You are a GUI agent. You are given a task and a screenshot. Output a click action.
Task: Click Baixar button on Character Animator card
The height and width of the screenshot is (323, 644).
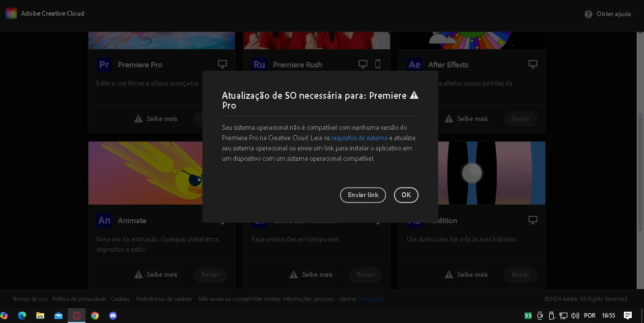tap(365, 275)
